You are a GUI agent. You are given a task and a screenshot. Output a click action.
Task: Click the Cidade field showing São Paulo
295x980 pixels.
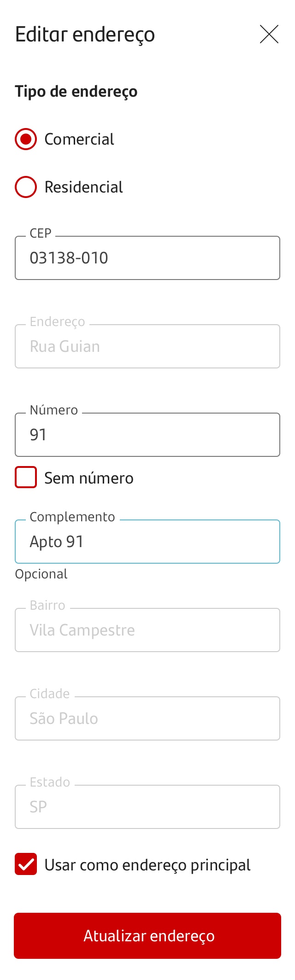[147, 718]
